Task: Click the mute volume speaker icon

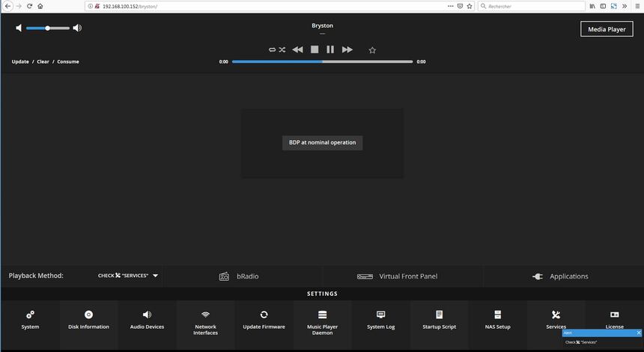Action: [19, 28]
